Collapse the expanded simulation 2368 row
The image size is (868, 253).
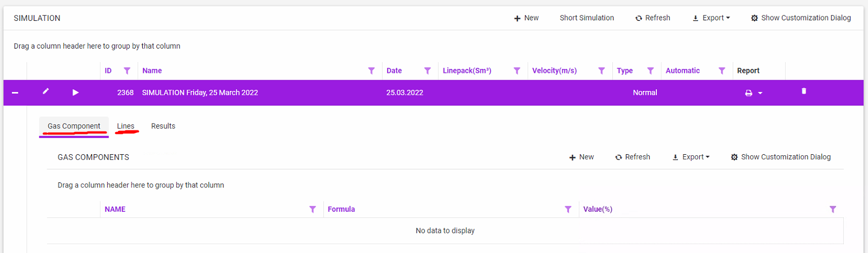[15, 93]
